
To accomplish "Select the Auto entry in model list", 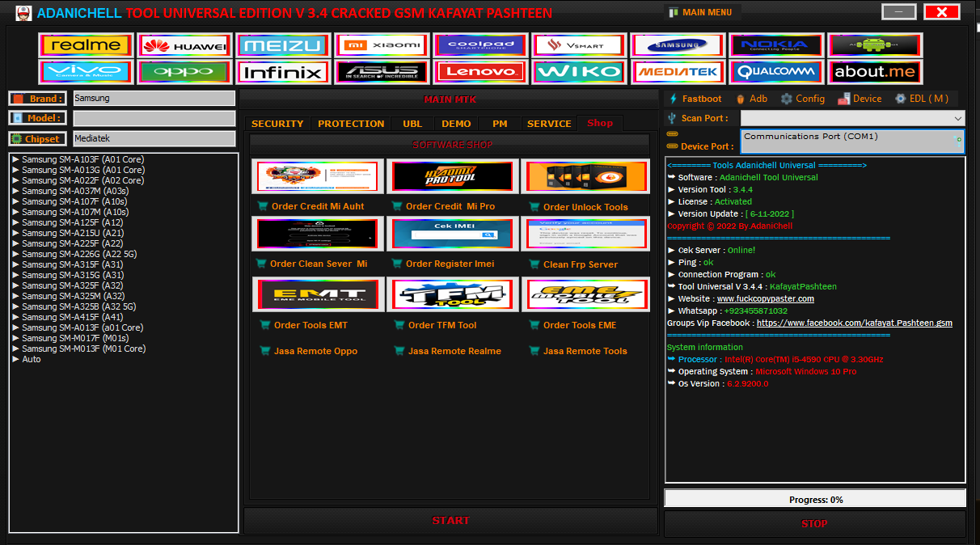I will pos(27,359).
